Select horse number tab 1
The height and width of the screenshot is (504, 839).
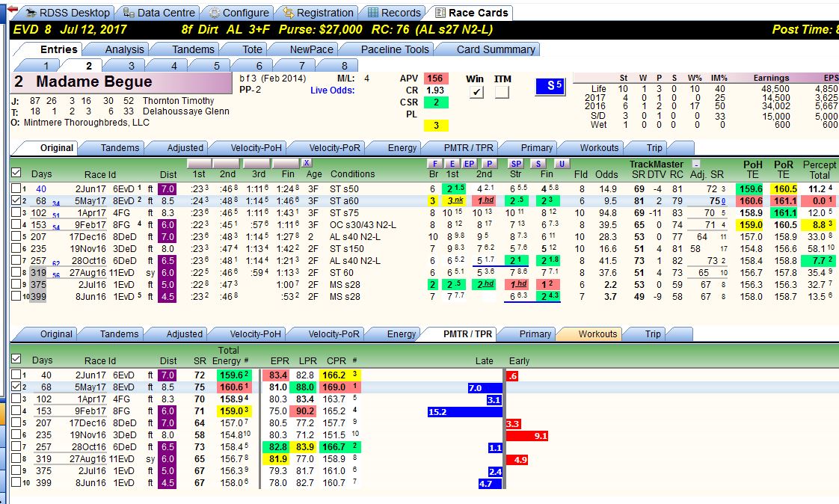coord(46,66)
